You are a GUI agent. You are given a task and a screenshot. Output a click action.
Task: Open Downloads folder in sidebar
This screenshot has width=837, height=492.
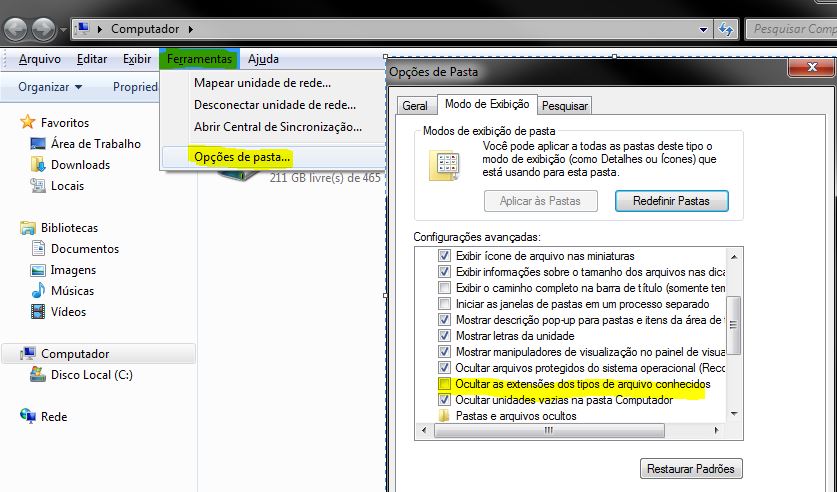tap(80, 165)
